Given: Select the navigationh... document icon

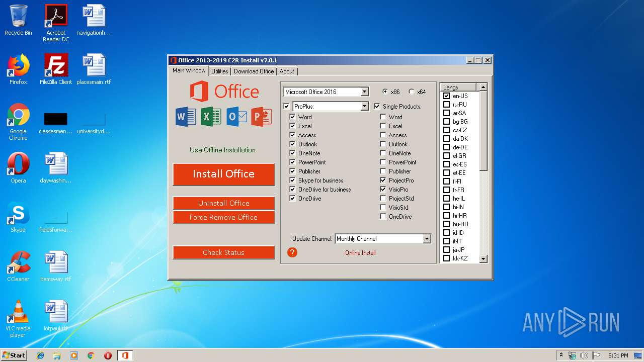Looking at the screenshot, I should click(94, 20).
